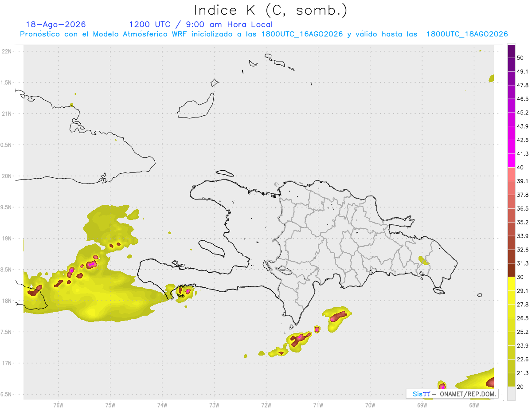Click the colorbar value 35.2
The height and width of the screenshot is (411, 532).
click(523, 222)
